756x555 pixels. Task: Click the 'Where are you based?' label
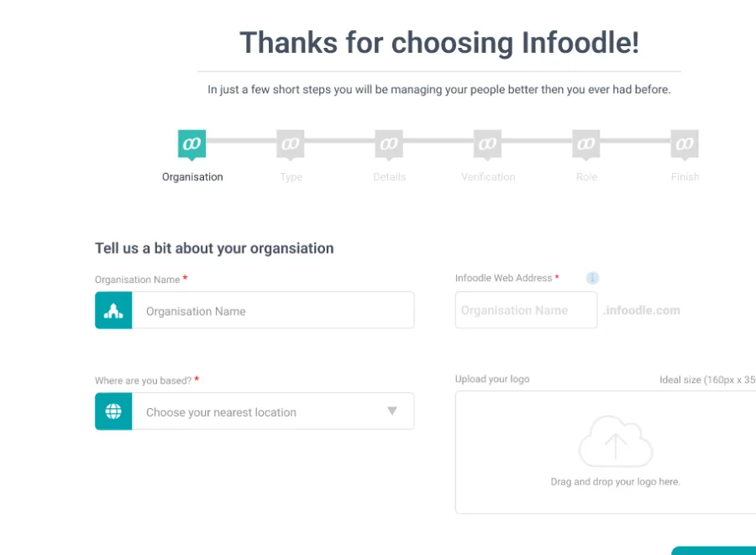143,380
